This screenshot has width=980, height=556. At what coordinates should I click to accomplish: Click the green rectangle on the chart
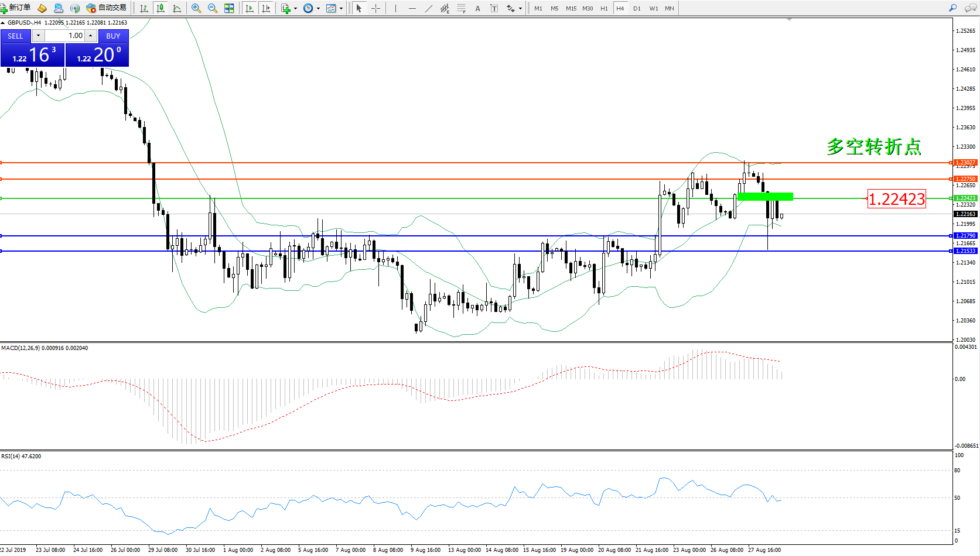click(x=765, y=197)
